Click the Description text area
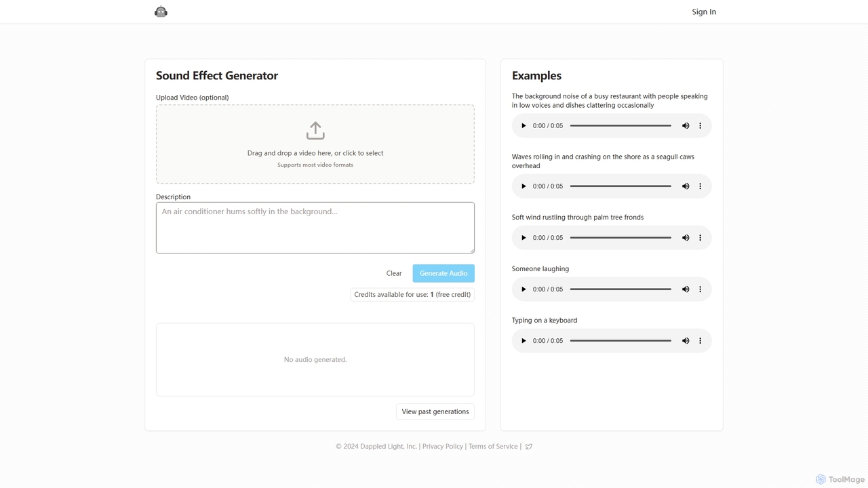Image resolution: width=868 pixels, height=488 pixels. coord(315,228)
